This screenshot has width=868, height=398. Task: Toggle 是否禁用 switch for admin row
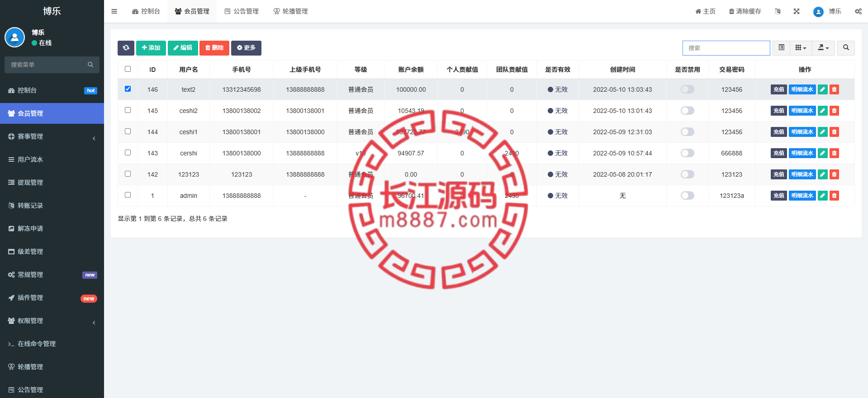click(688, 196)
